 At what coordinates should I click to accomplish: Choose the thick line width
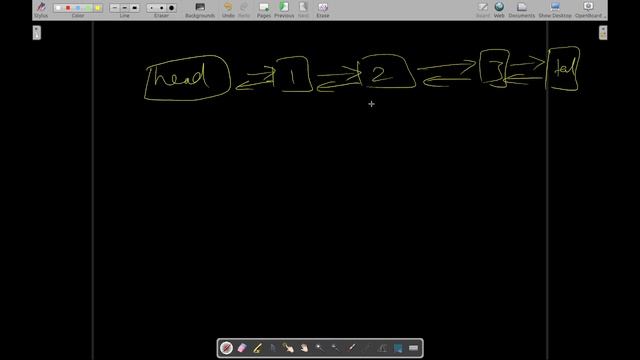coord(134,8)
